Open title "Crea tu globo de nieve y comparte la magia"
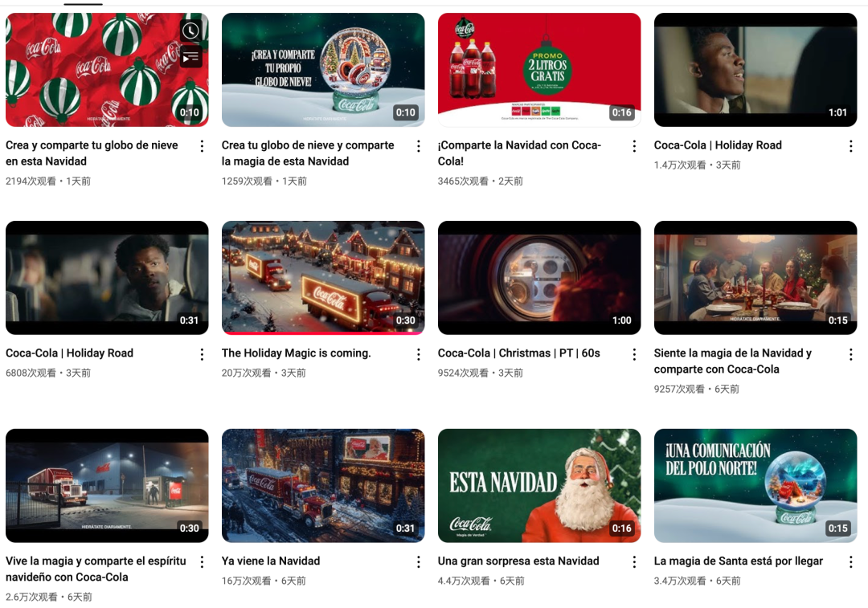868x608 pixels. click(x=308, y=153)
